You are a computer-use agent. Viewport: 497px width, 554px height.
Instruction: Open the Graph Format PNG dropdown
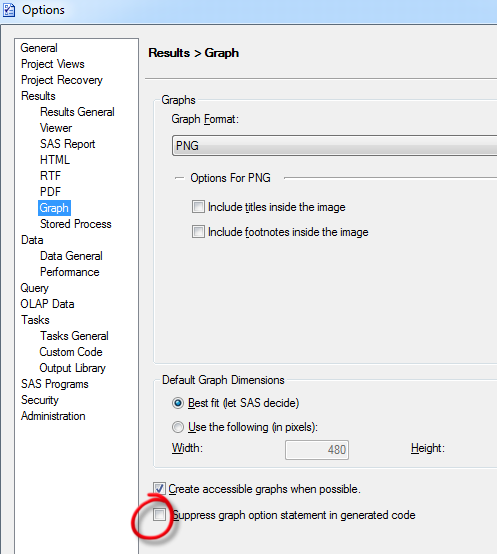point(334,145)
